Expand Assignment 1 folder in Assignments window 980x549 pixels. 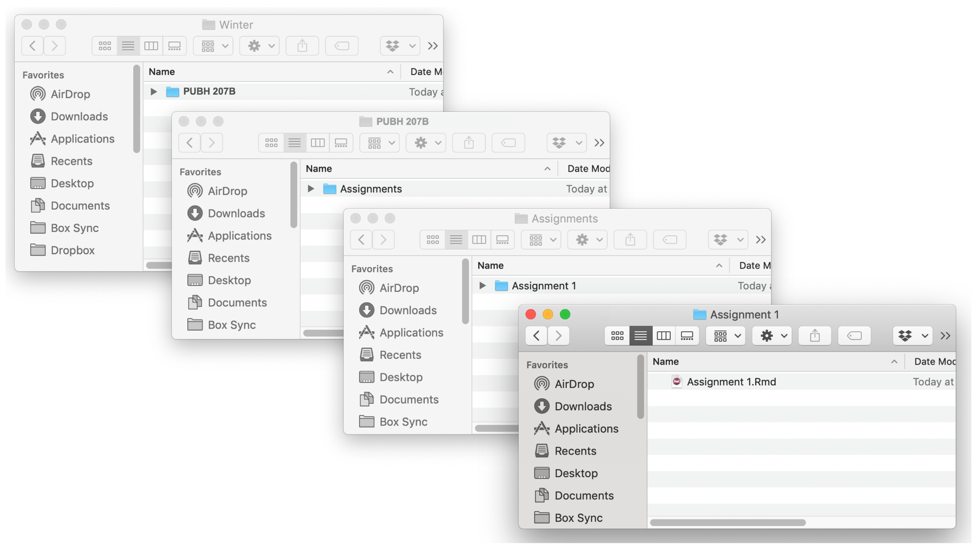tap(483, 286)
